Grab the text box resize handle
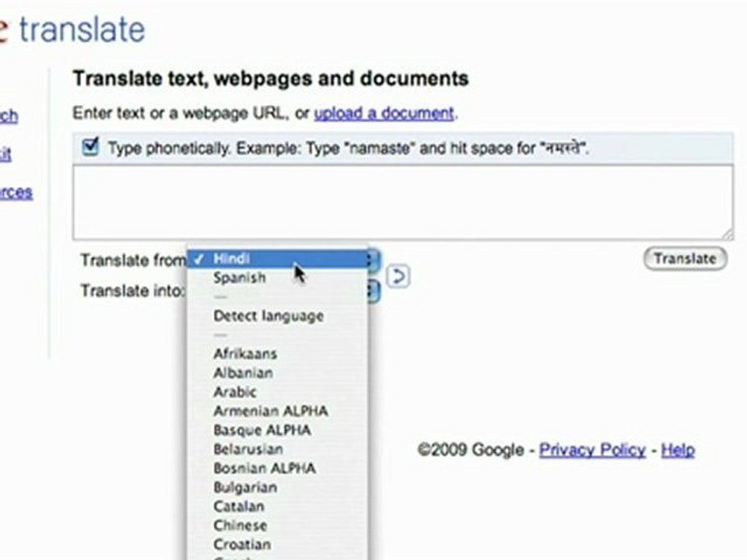The image size is (747, 560). (728, 234)
